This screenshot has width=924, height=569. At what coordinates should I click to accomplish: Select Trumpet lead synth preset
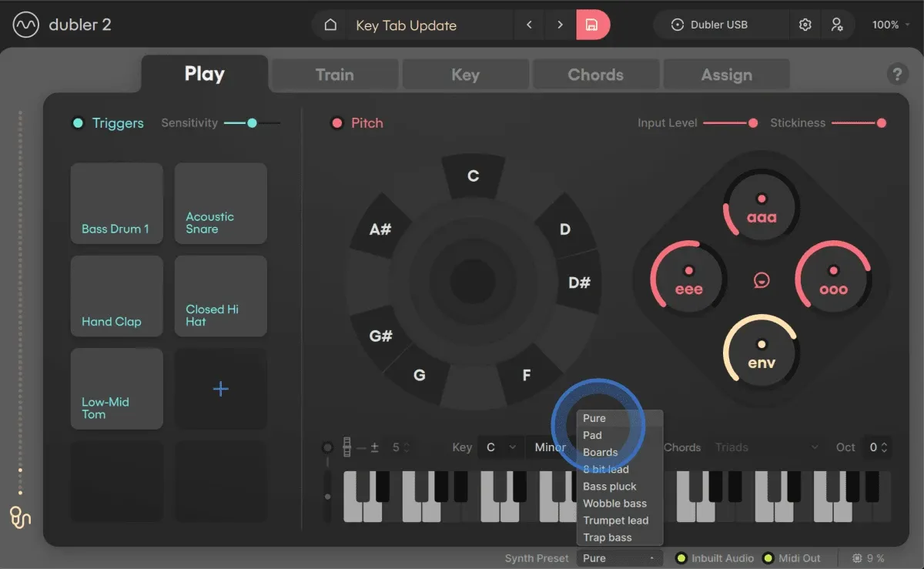pos(620,520)
